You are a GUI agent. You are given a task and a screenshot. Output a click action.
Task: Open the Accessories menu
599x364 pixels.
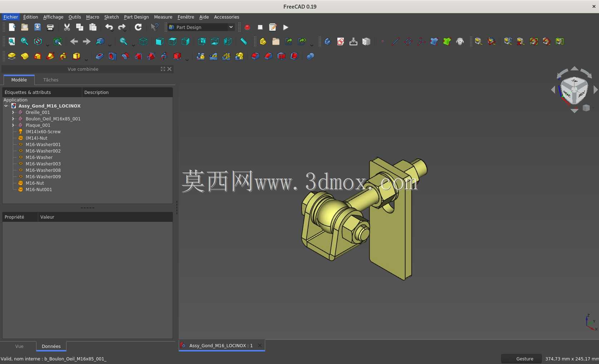click(227, 17)
